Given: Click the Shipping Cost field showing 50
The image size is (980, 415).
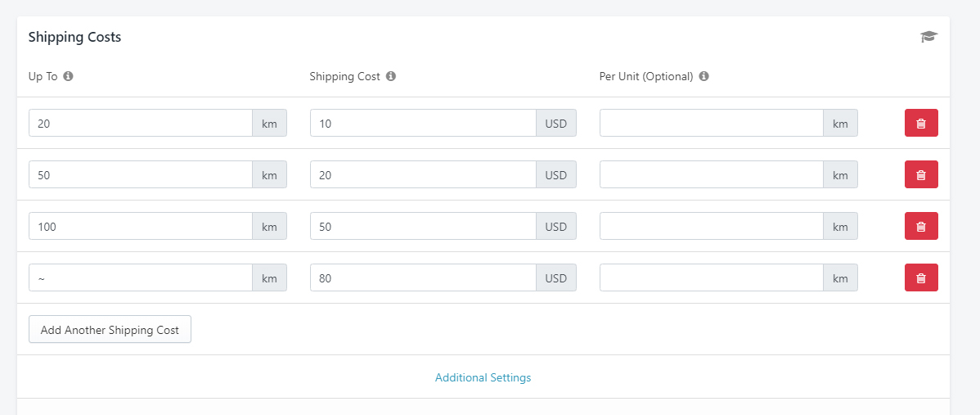Looking at the screenshot, I should tap(422, 226).
